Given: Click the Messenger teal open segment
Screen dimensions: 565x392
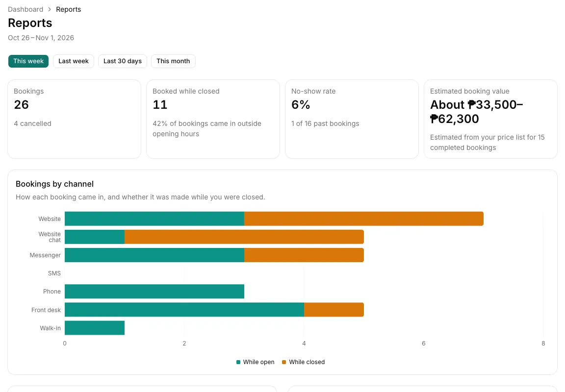Looking at the screenshot, I should click(x=154, y=255).
